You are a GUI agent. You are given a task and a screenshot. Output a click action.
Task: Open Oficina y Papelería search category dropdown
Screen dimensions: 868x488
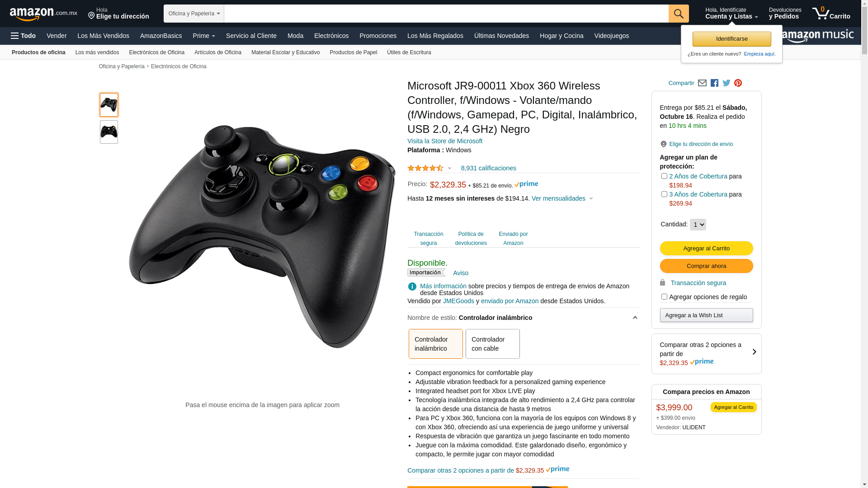click(x=193, y=14)
